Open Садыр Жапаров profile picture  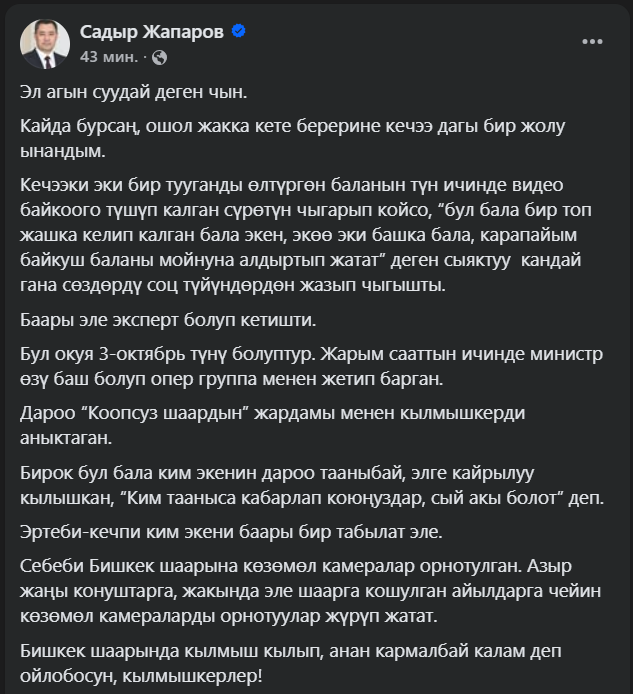tap(45, 44)
